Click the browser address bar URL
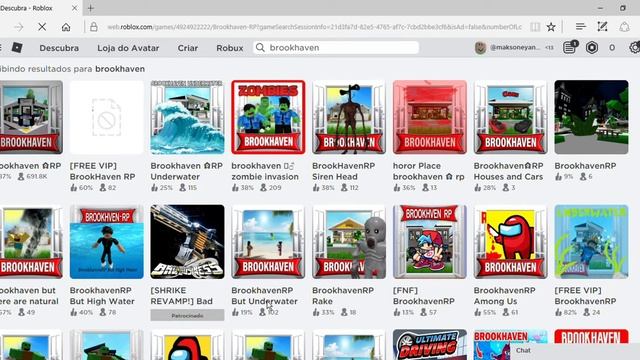The height and width of the screenshot is (360, 640). [x=314, y=27]
